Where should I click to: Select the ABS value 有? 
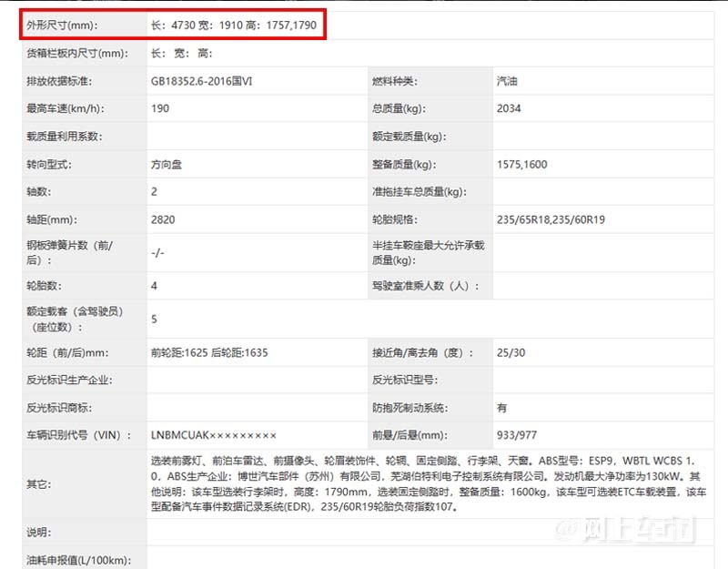pyautogui.click(x=502, y=408)
